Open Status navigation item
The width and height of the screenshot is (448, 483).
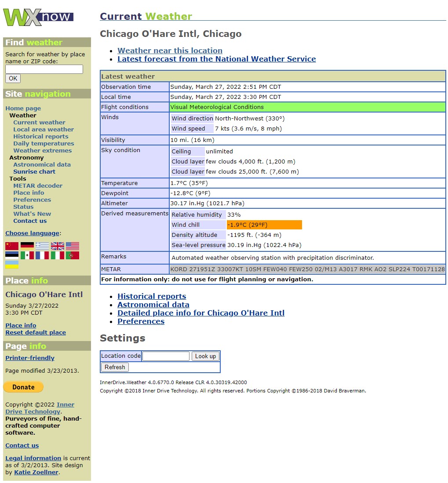click(x=23, y=207)
